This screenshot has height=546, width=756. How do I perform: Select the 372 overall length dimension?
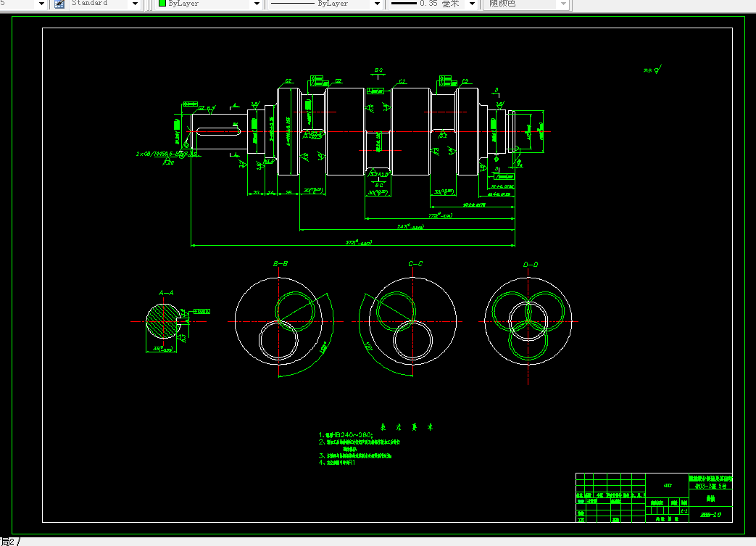pyautogui.click(x=359, y=243)
